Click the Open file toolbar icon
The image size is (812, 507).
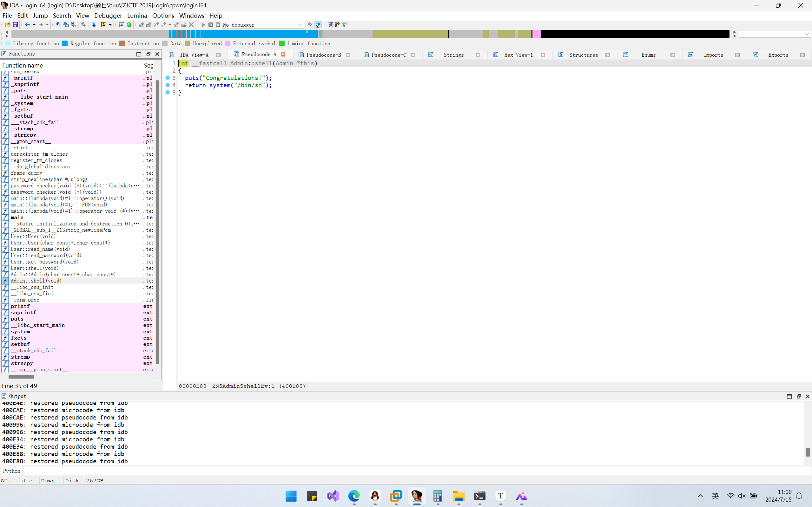tap(8, 25)
